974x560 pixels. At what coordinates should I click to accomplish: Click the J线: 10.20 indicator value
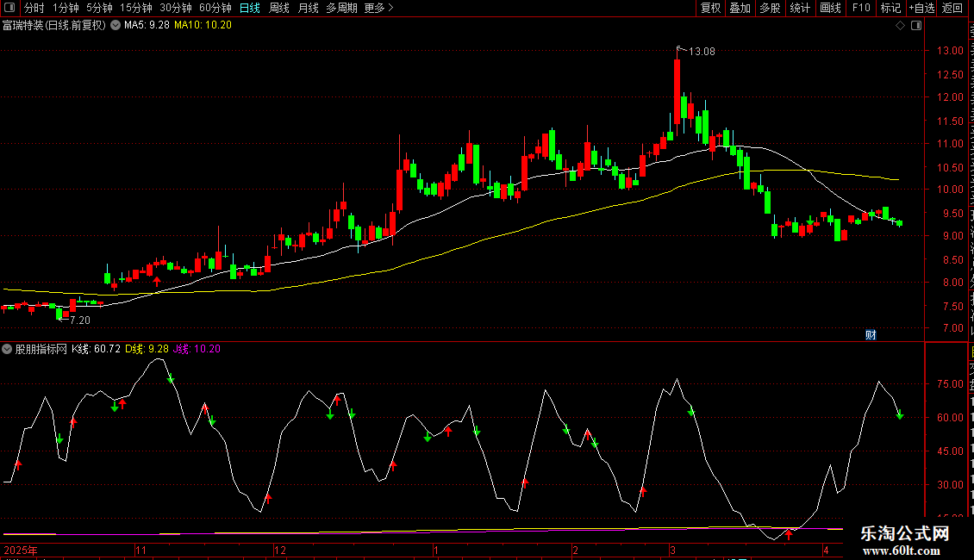coord(197,349)
